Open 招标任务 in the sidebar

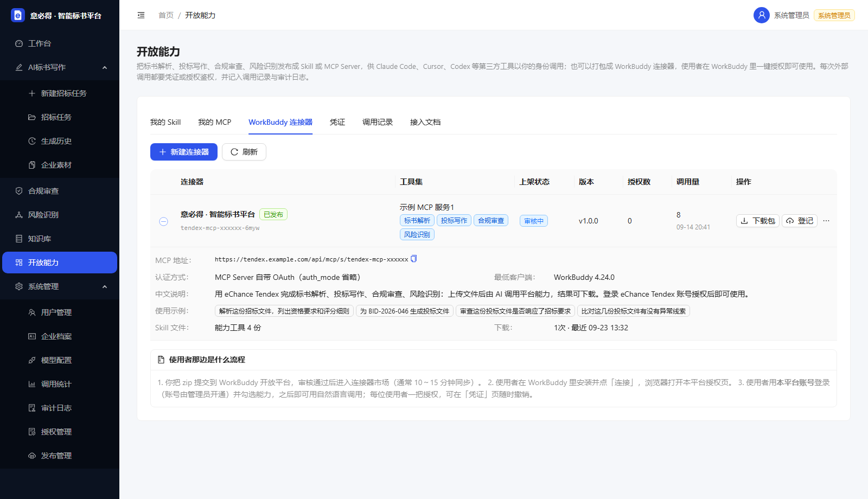(x=60, y=117)
